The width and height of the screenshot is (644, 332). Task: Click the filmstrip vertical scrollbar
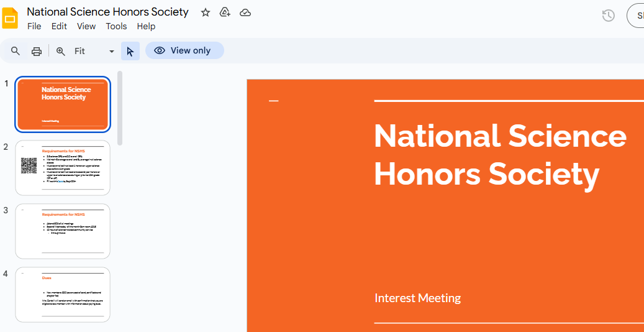[120, 108]
